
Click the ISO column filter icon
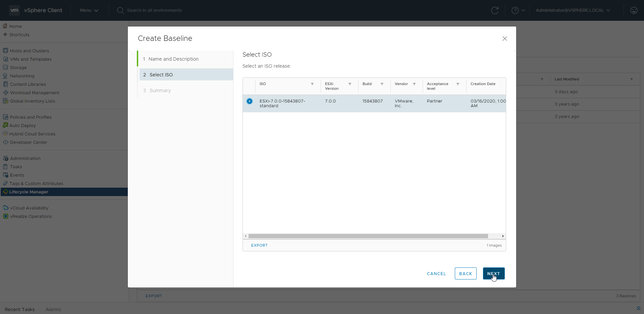click(x=312, y=84)
